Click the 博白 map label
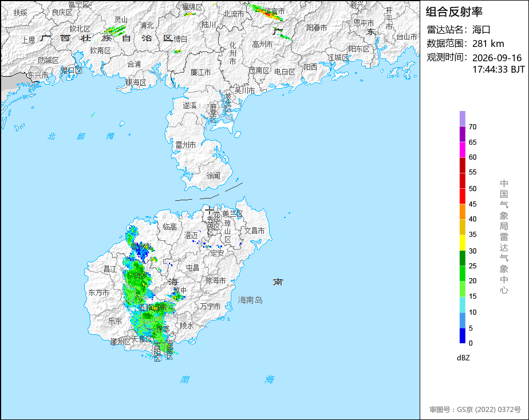This screenshot has height=420, width=529. (x=180, y=39)
